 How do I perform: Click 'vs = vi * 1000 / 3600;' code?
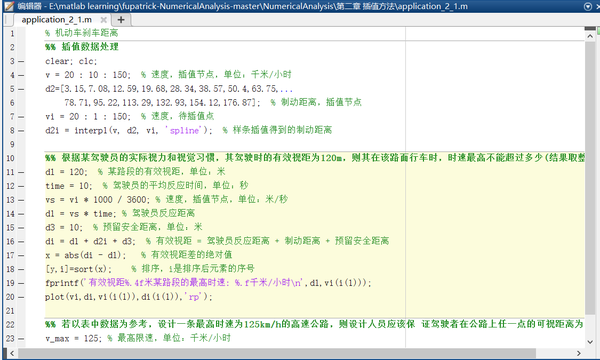pos(97,199)
